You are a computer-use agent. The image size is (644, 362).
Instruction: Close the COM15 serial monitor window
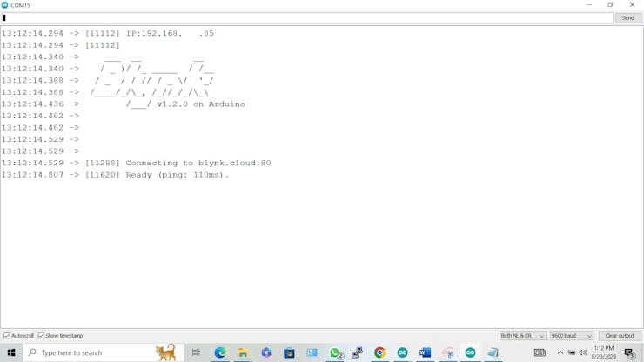pyautogui.click(x=632, y=5)
